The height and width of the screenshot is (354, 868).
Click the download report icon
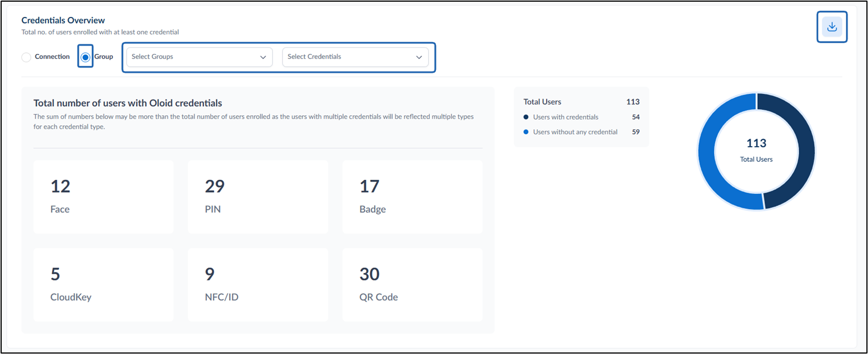coord(831,28)
